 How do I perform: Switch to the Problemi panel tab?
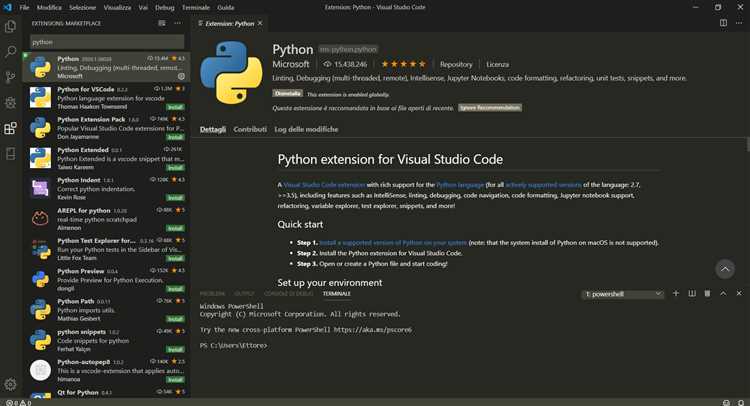212,294
